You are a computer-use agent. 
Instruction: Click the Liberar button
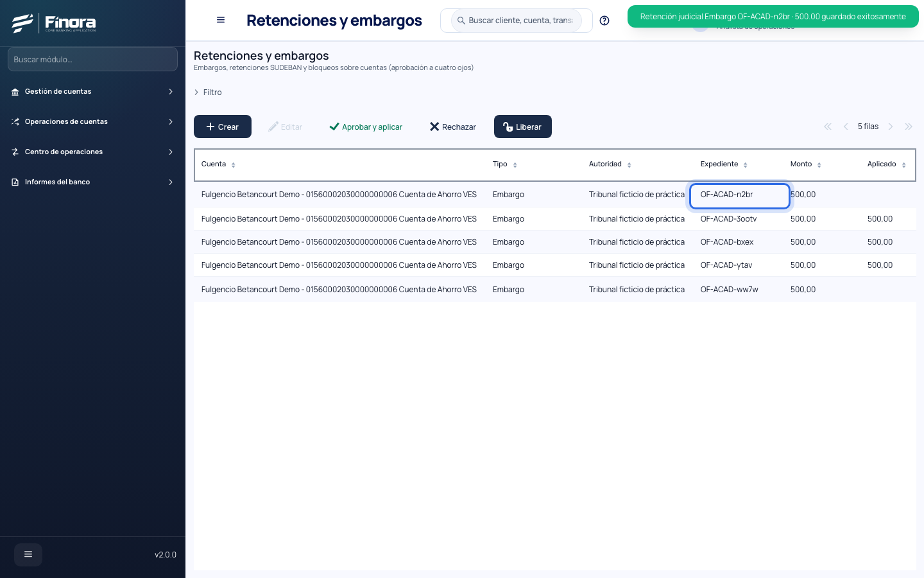523,127
